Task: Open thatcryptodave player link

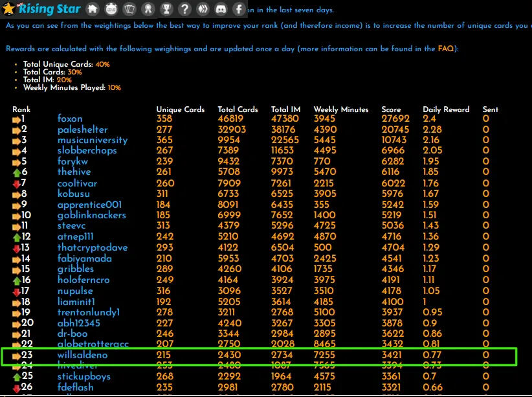Action: (93, 247)
